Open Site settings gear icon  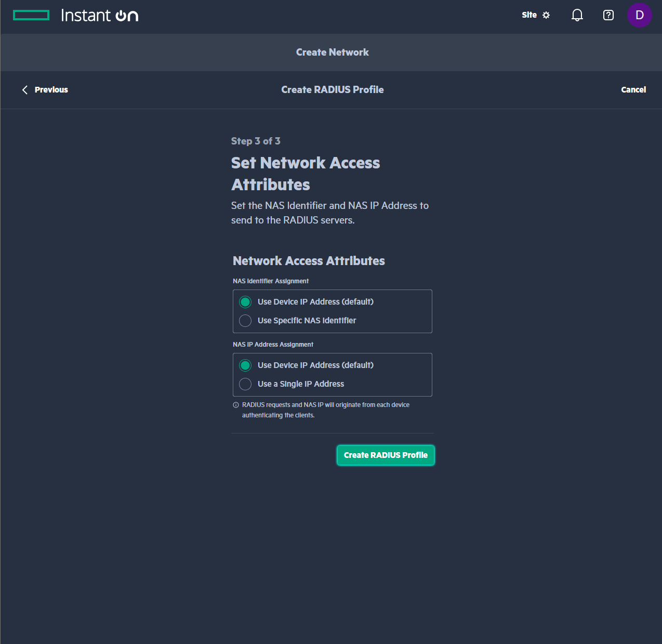(x=546, y=15)
